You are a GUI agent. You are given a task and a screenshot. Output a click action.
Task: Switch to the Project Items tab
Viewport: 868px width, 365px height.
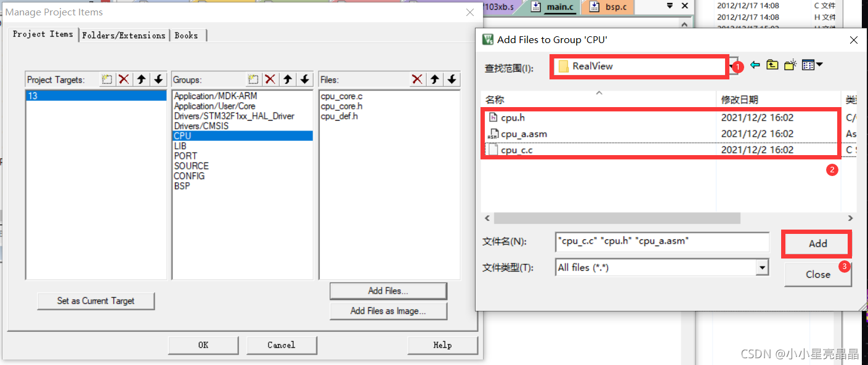(43, 34)
